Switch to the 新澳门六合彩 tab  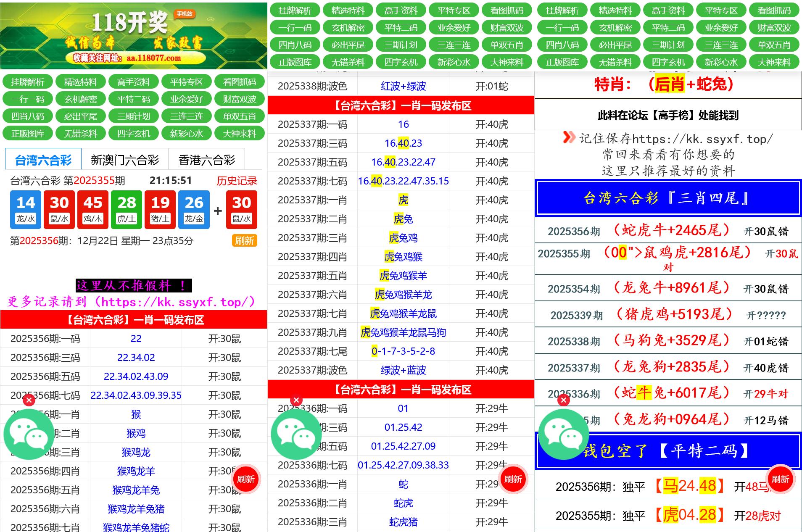pos(125,159)
